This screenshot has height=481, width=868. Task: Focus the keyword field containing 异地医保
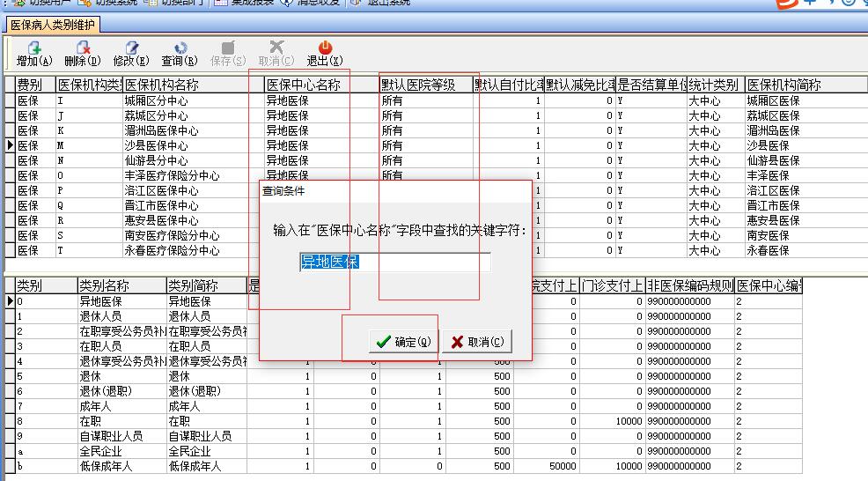point(394,262)
